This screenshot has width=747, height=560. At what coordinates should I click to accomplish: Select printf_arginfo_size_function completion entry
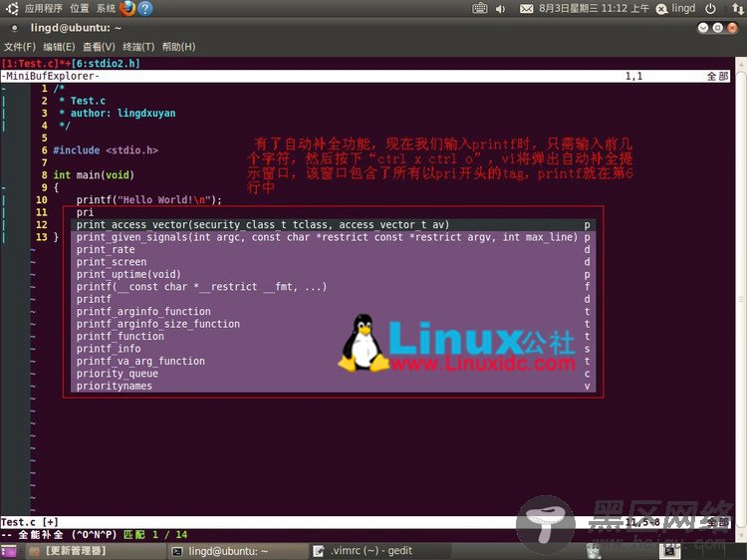(333, 324)
